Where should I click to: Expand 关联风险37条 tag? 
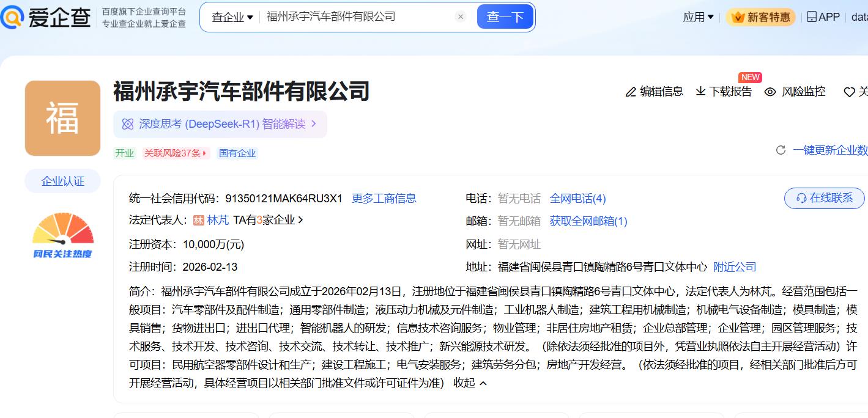(x=176, y=153)
